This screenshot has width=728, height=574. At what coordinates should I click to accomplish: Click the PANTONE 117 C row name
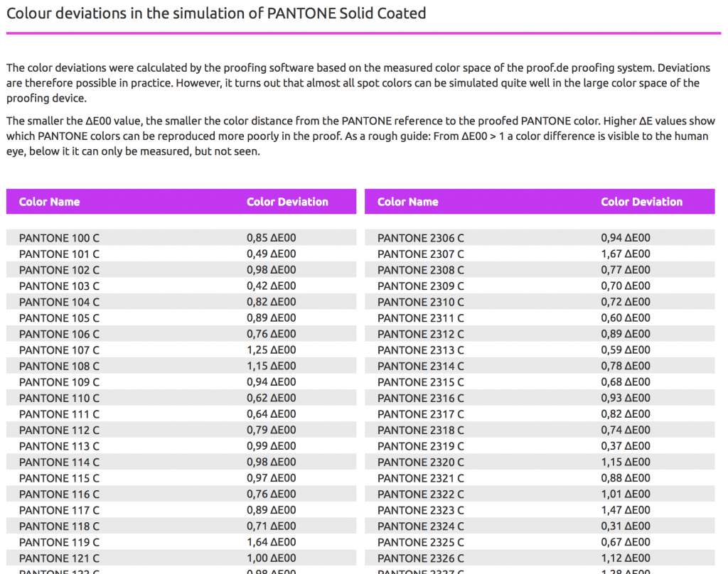click(x=59, y=511)
